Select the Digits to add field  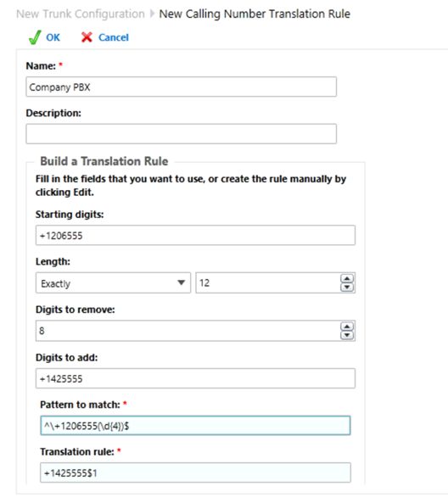pos(195,378)
